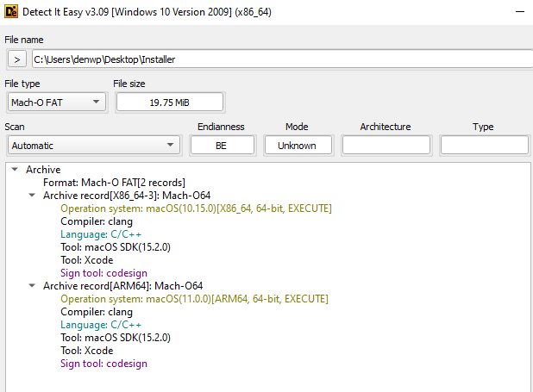Open the Automatic scan mode dropdown
Screen dimensions: 533x392
pos(94,146)
